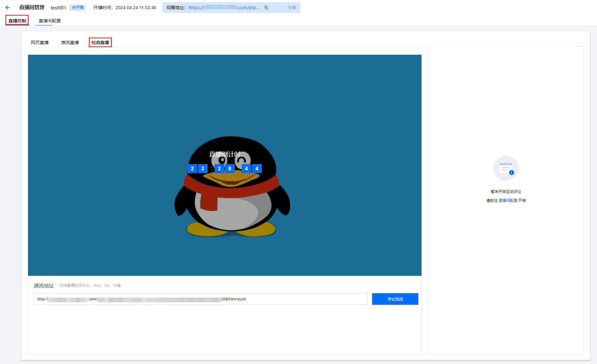Click the 暂未开启互动评论 message

tap(506, 191)
